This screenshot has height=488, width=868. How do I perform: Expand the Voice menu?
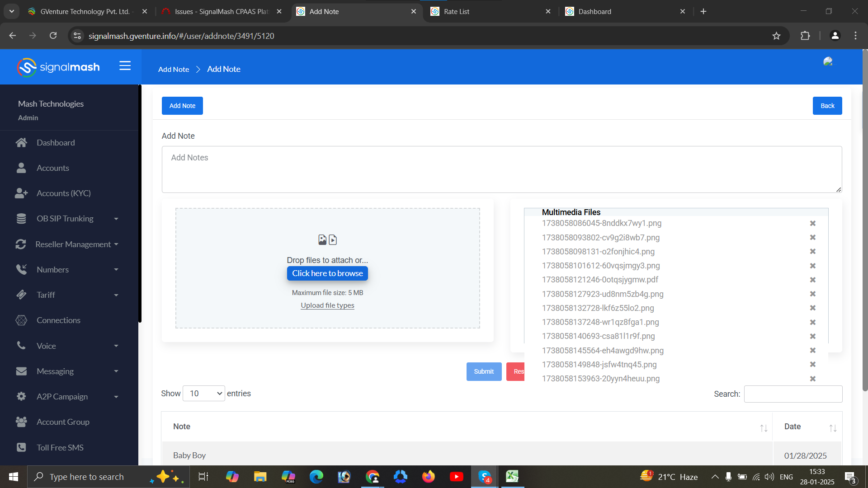tap(68, 346)
